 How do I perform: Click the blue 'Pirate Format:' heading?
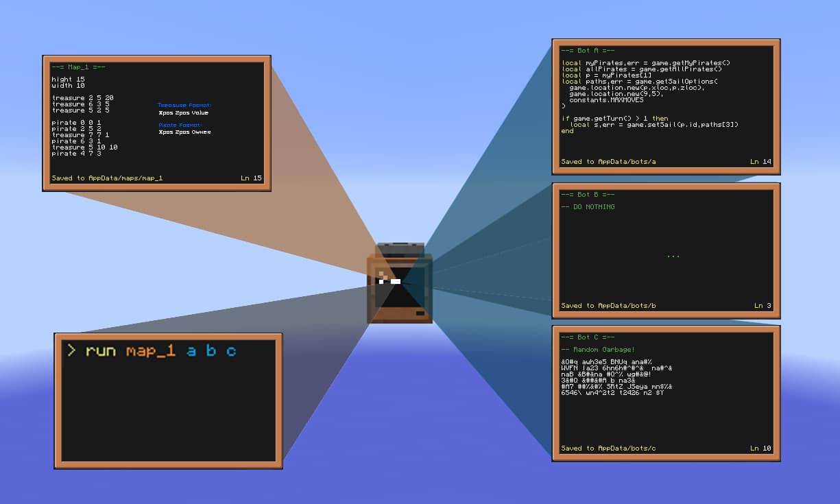(180, 125)
